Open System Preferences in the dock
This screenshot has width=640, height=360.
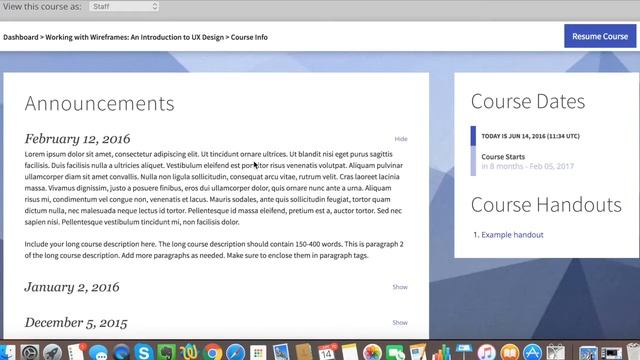click(30, 353)
